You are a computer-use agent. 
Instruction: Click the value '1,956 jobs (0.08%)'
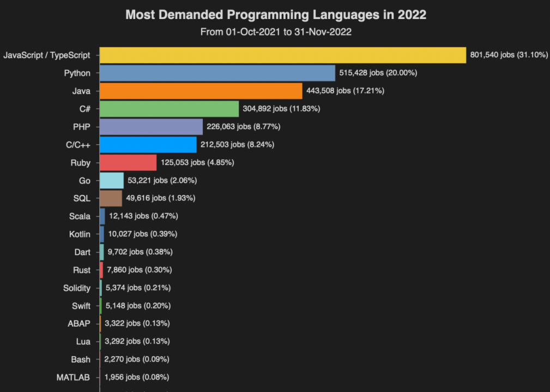click(136, 377)
